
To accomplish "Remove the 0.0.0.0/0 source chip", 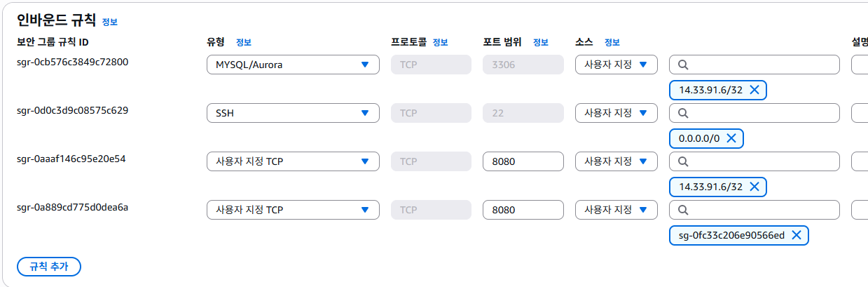I will [x=731, y=138].
